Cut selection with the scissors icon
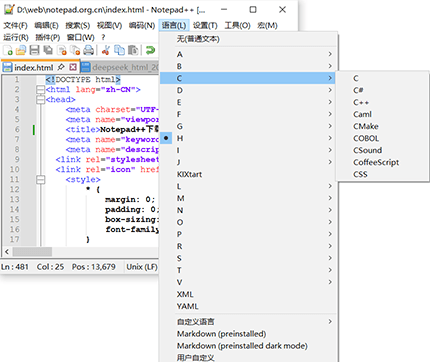This screenshot has width=430, height=362. point(106,50)
